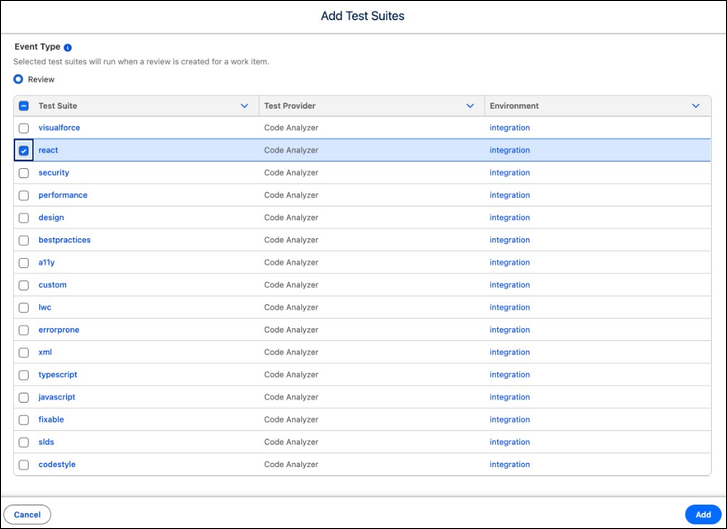Check the xml test suite checkbox
This screenshot has height=529, width=727.
pos(24,352)
